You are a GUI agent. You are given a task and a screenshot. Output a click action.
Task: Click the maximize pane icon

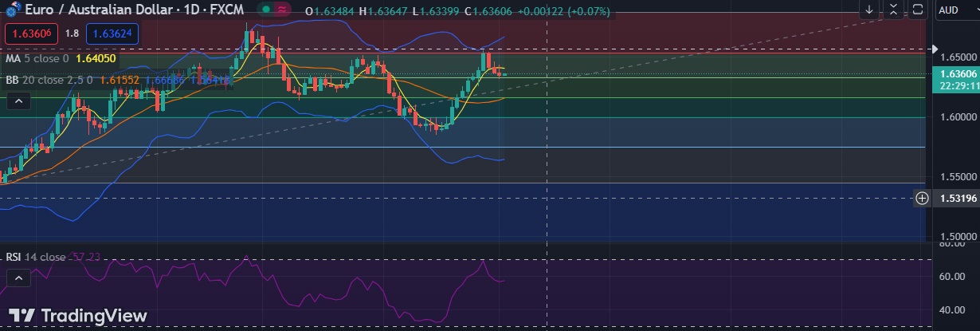click(x=918, y=10)
